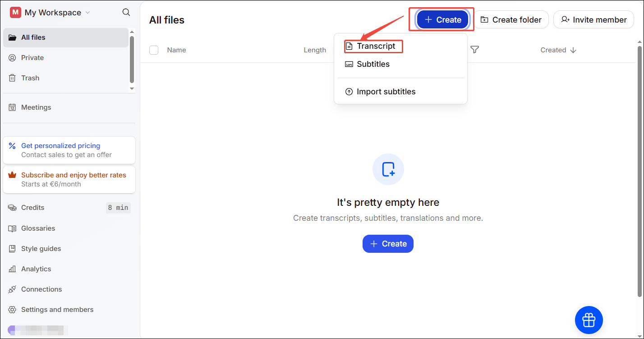
Task: Open the Style guides section
Action: click(41, 248)
